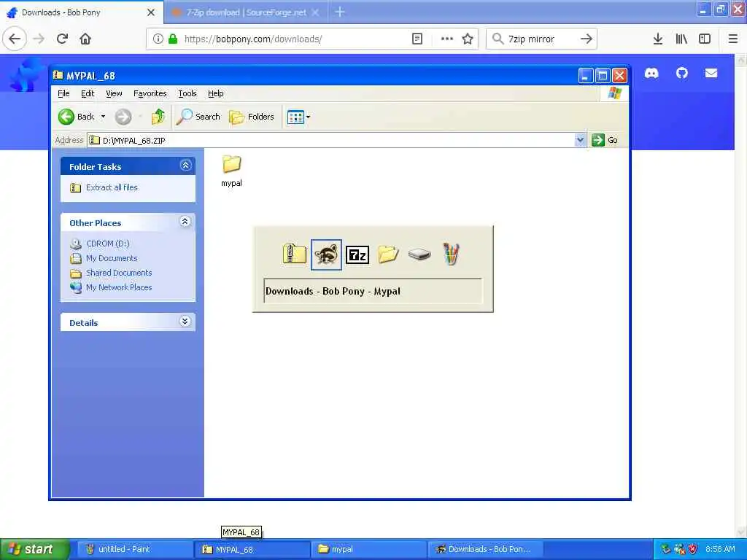Switch to the 7-Zip download SourceForge tab
Viewport: 747px width, 560px height.
tap(245, 12)
